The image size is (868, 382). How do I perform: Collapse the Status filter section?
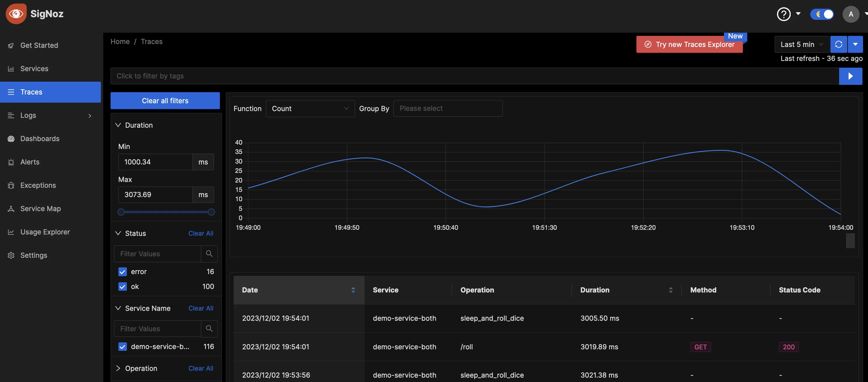118,233
